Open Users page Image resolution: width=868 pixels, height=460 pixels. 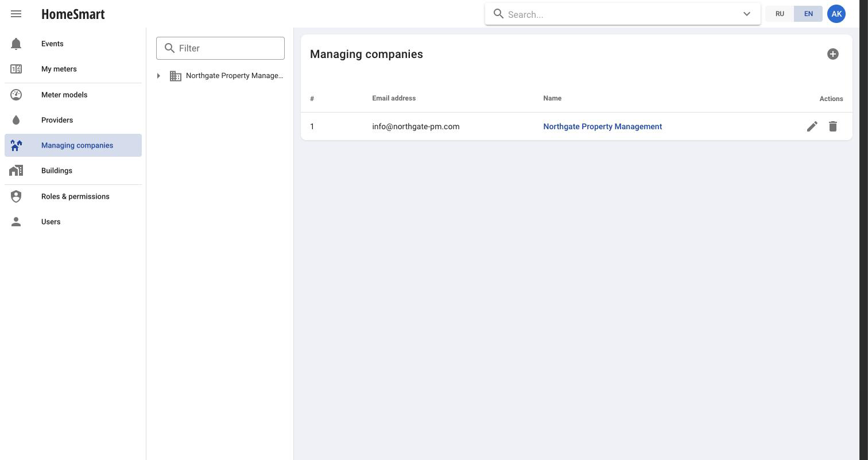pyautogui.click(x=73, y=222)
